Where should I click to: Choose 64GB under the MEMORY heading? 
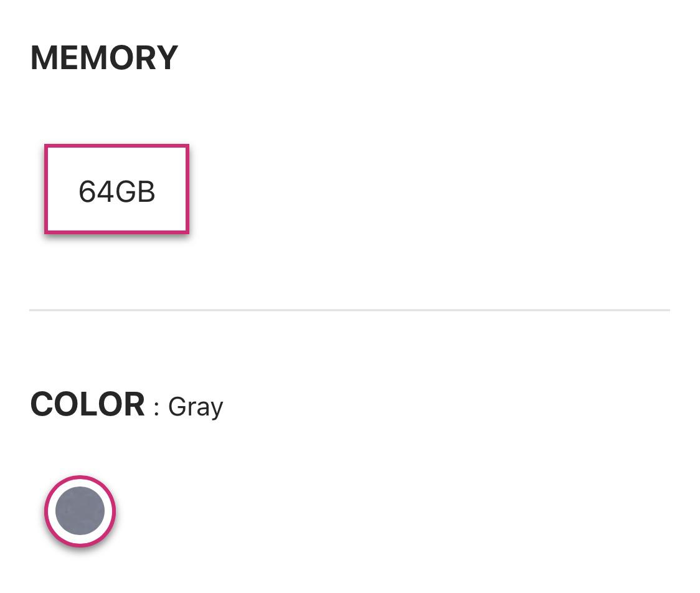pos(116,190)
